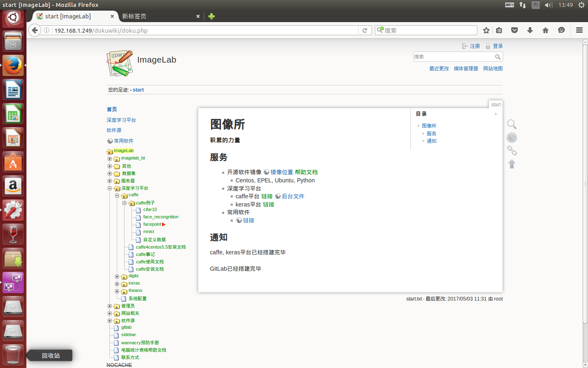588x368 pixels.
Task: Go to Firefox home icon
Action: (x=546, y=30)
